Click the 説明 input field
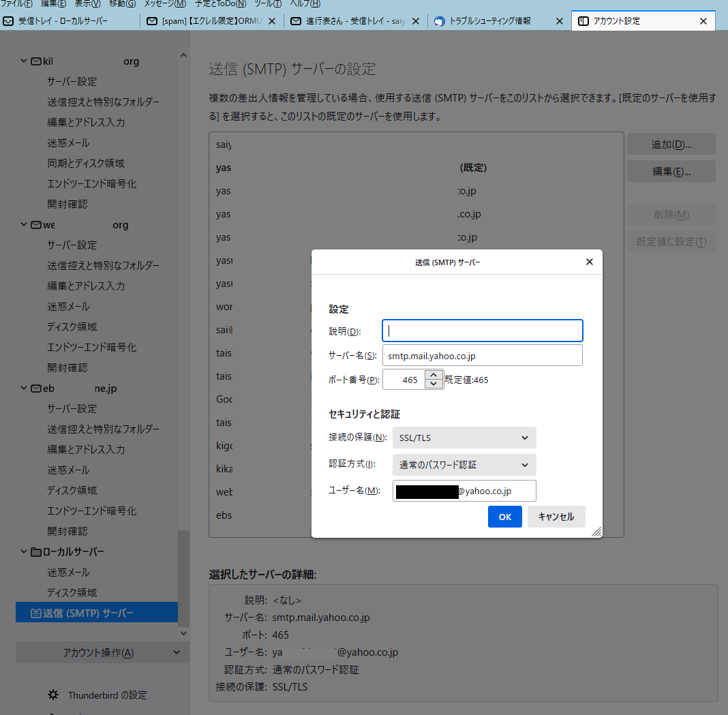The height and width of the screenshot is (715, 728). click(x=483, y=331)
